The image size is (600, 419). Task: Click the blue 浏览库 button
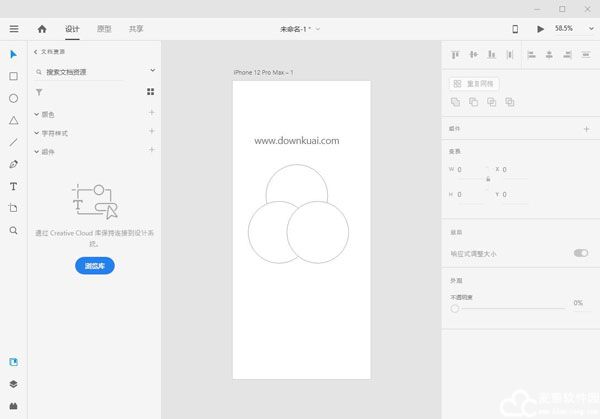click(95, 265)
